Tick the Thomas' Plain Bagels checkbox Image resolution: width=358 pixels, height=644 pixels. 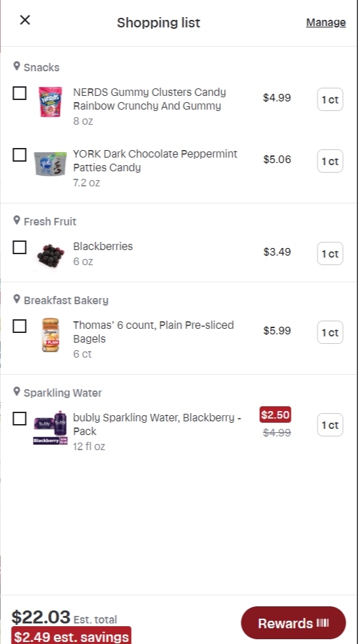[20, 326]
